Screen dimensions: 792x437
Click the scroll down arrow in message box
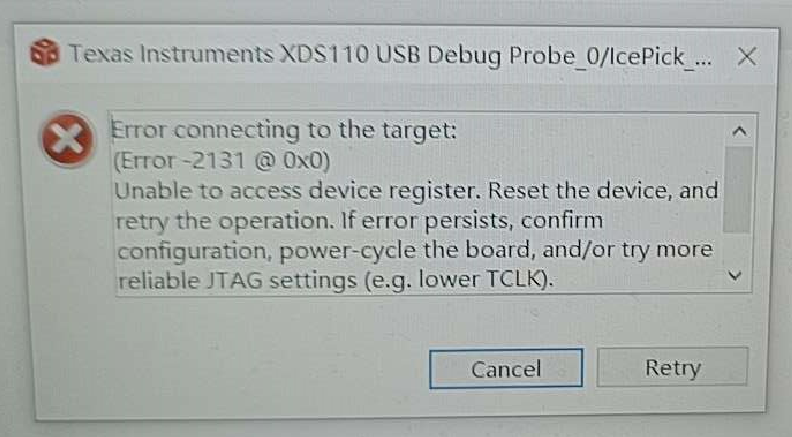coord(735,276)
